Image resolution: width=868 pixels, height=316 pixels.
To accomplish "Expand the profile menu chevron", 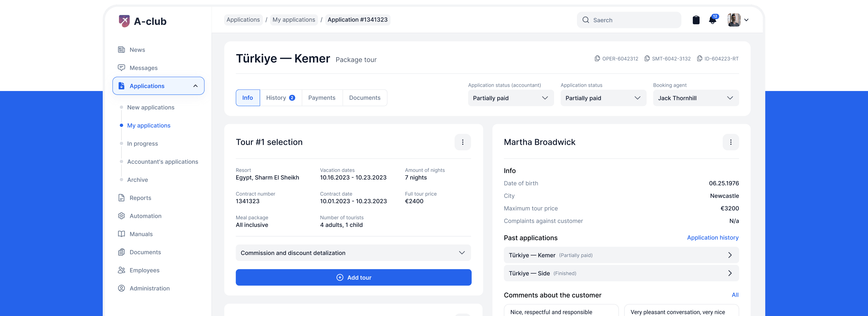I will click(746, 20).
